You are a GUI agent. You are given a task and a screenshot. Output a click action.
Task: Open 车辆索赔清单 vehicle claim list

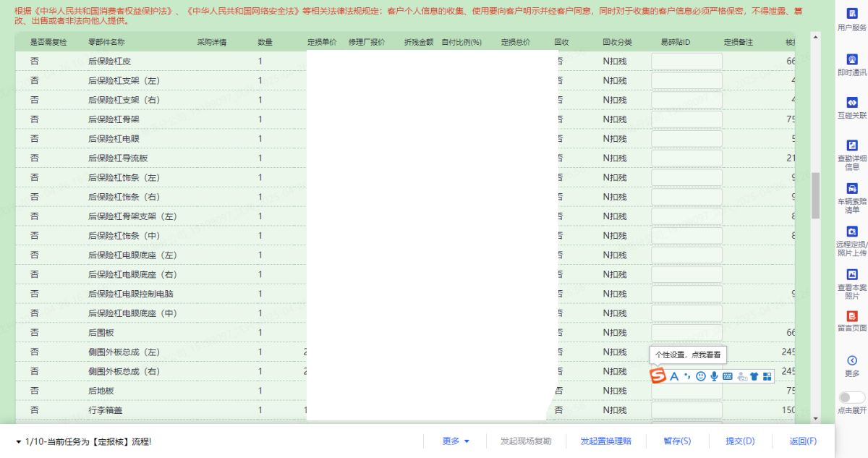tap(851, 189)
